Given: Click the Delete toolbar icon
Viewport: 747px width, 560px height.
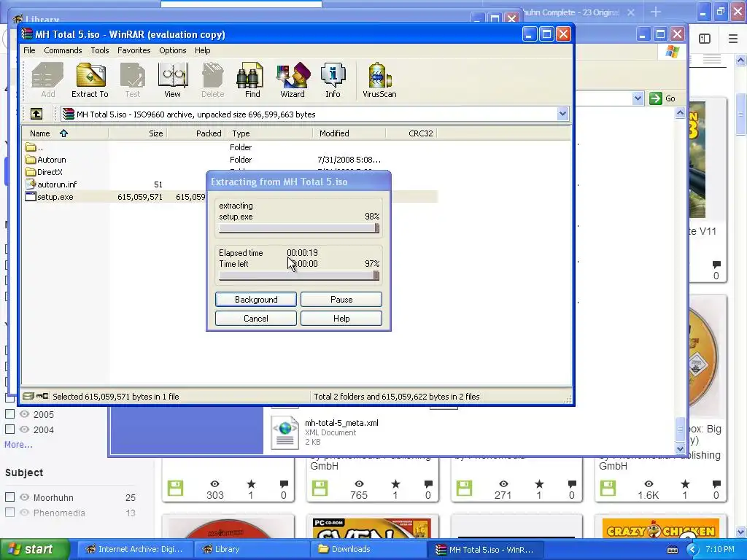Looking at the screenshot, I should (212, 75).
